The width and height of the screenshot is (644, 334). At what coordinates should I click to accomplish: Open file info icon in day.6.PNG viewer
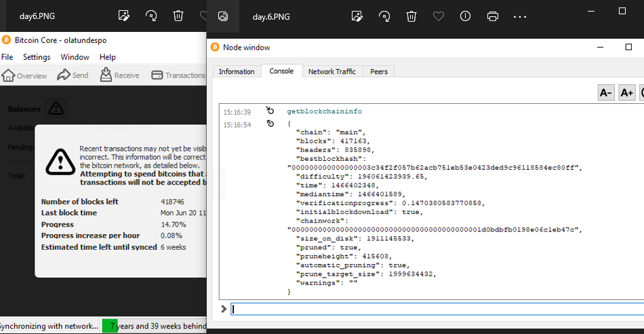point(465,16)
